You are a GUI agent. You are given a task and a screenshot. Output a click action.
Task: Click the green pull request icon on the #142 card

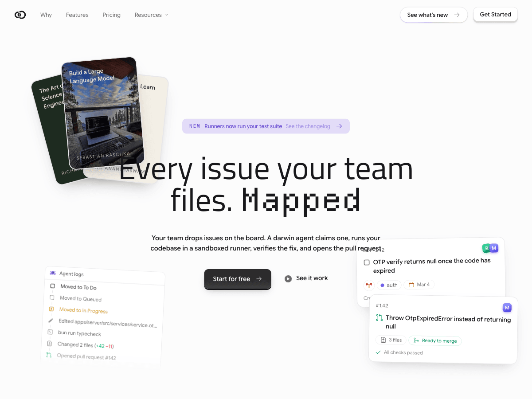(379, 318)
